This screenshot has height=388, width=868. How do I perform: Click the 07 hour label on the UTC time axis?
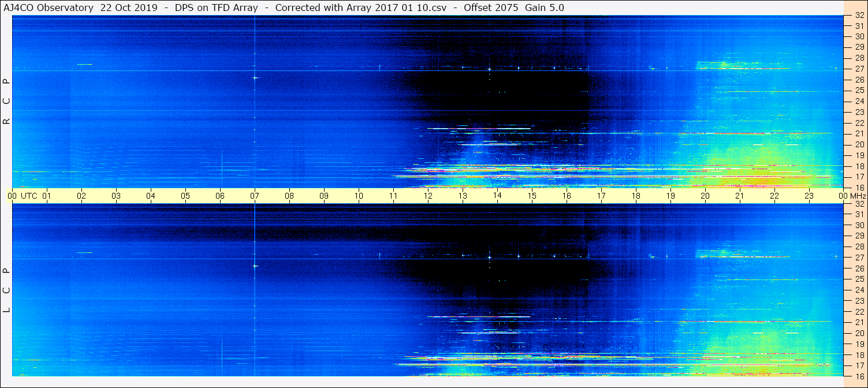tap(255, 196)
